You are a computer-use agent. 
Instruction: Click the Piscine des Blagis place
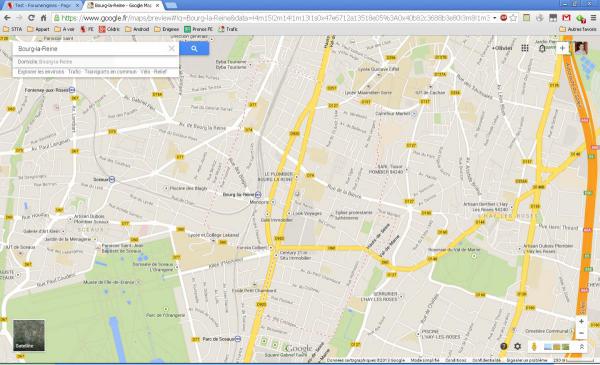point(188,188)
